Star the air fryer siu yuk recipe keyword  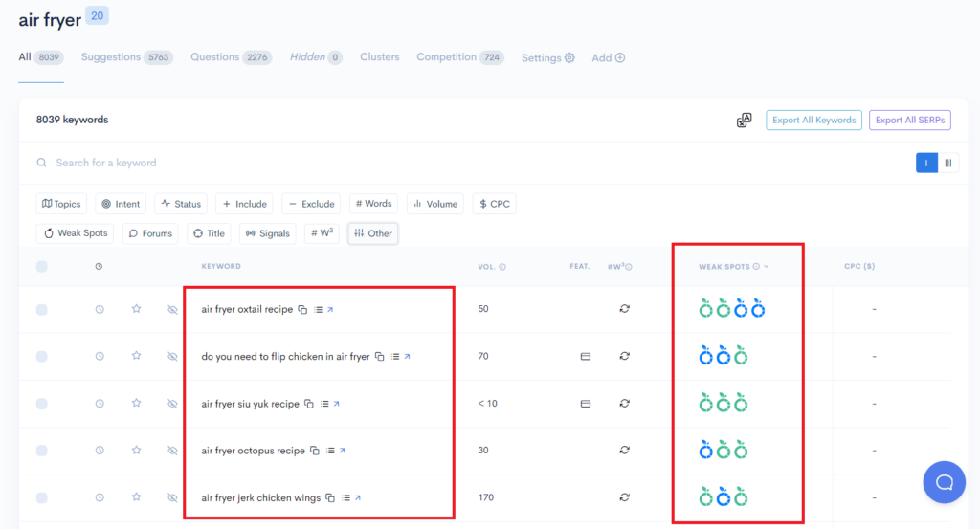pyautogui.click(x=136, y=404)
